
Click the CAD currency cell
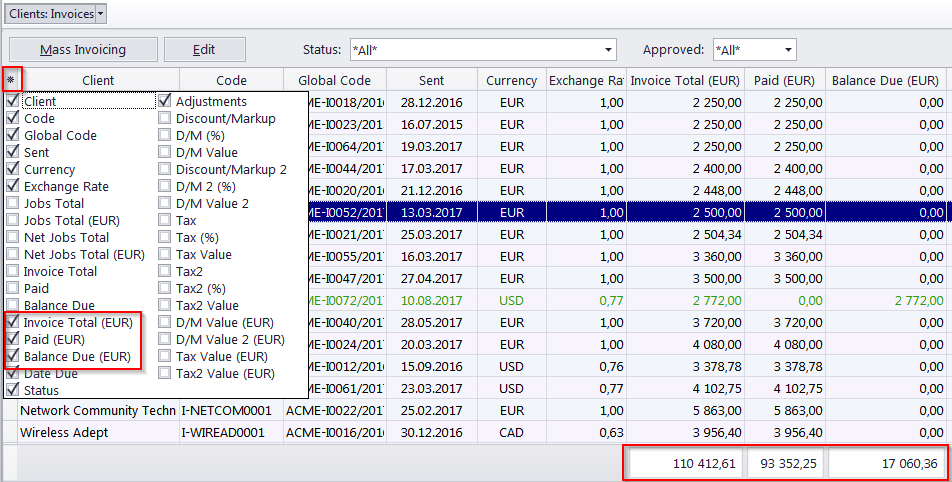coord(512,432)
